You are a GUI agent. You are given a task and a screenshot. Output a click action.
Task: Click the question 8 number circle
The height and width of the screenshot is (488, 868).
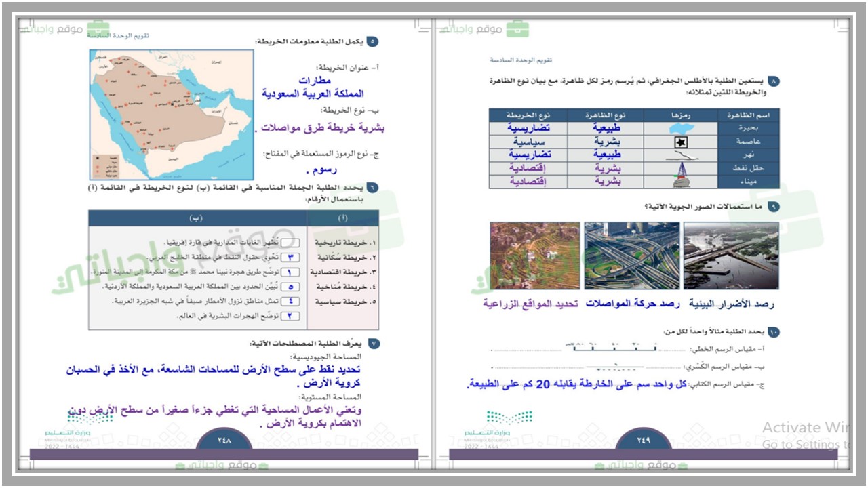tap(774, 81)
